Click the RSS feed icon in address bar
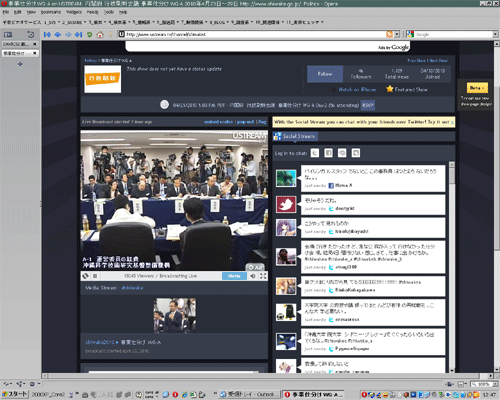Viewport: 500px width, 400px height. pyautogui.click(x=389, y=34)
